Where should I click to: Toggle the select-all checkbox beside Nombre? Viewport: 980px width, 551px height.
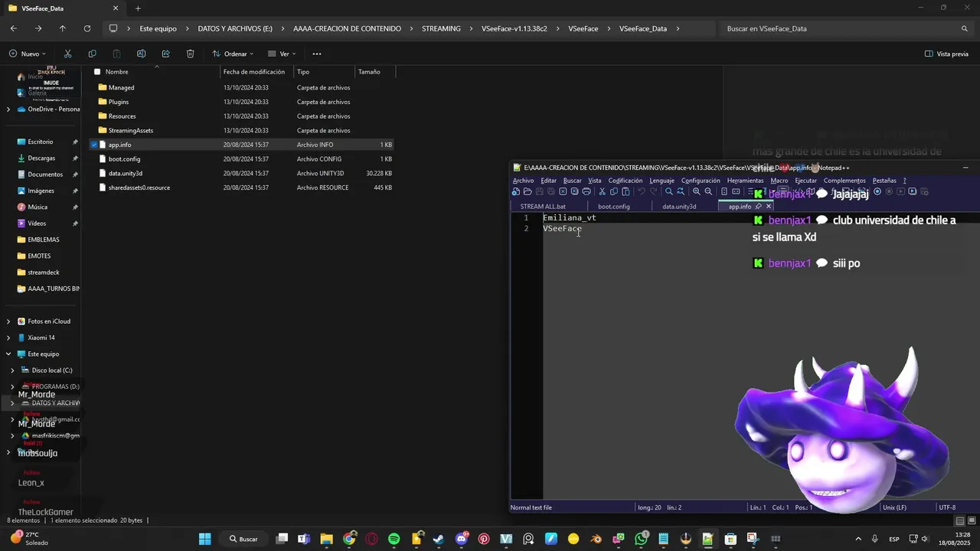[97, 72]
